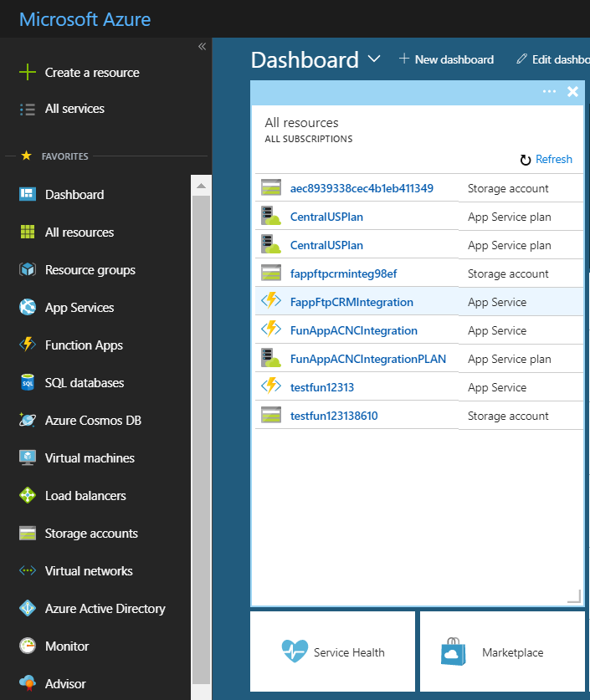Click plan icon beside FunAppACNCIntegrationPLAN
The width and height of the screenshot is (590, 700).
tap(271, 358)
